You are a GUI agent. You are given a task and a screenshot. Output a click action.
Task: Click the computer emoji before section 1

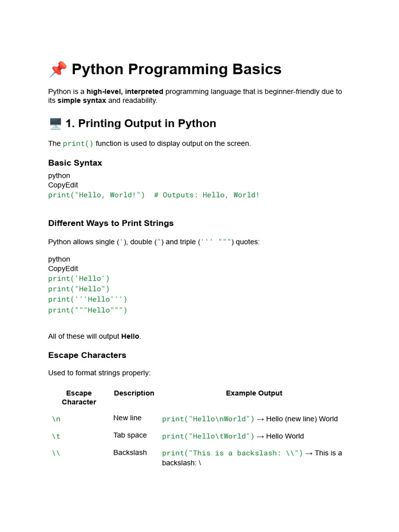point(55,124)
